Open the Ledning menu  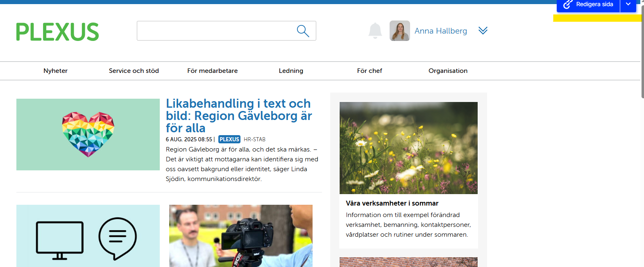pos(291,71)
